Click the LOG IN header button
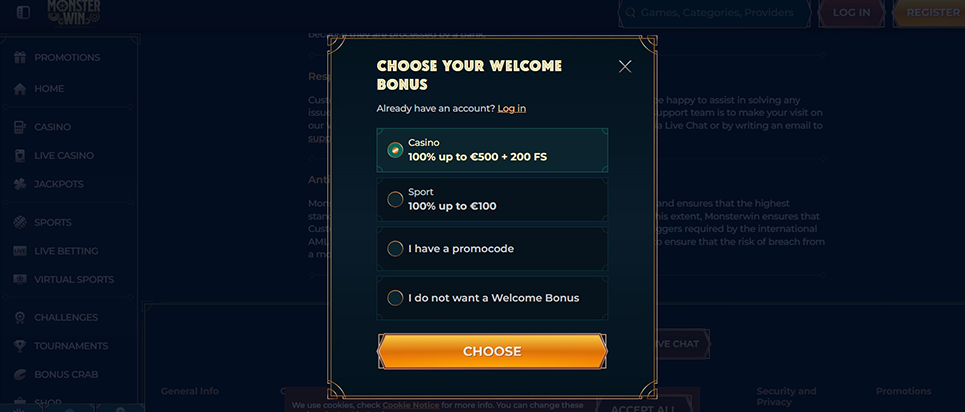Screen dimensions: 965x412 [851, 12]
